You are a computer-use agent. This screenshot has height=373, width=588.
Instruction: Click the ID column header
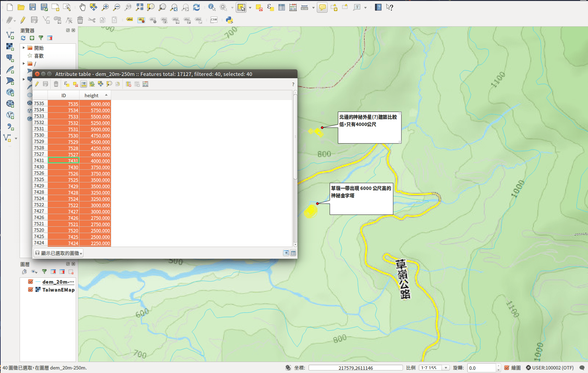click(x=63, y=95)
